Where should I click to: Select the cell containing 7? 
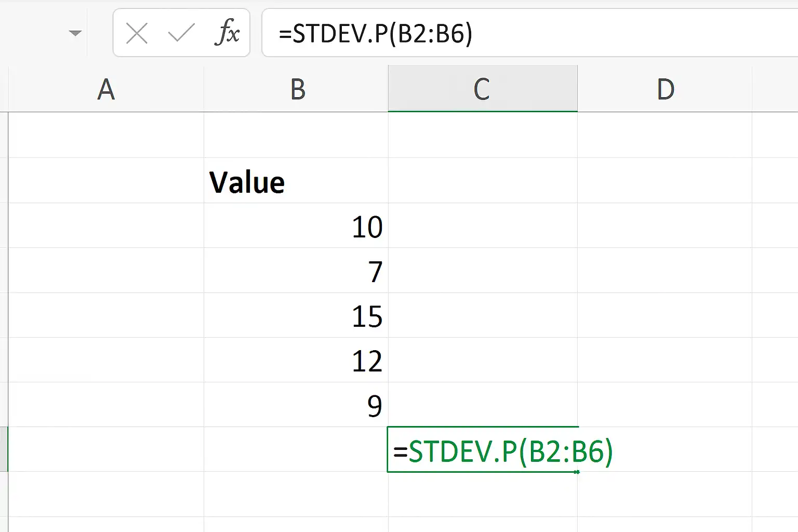pyautogui.click(x=296, y=270)
